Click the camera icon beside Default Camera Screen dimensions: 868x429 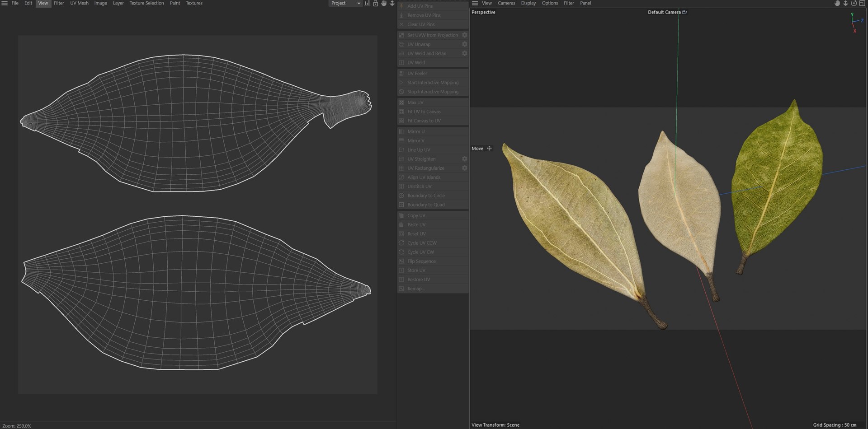[684, 12]
